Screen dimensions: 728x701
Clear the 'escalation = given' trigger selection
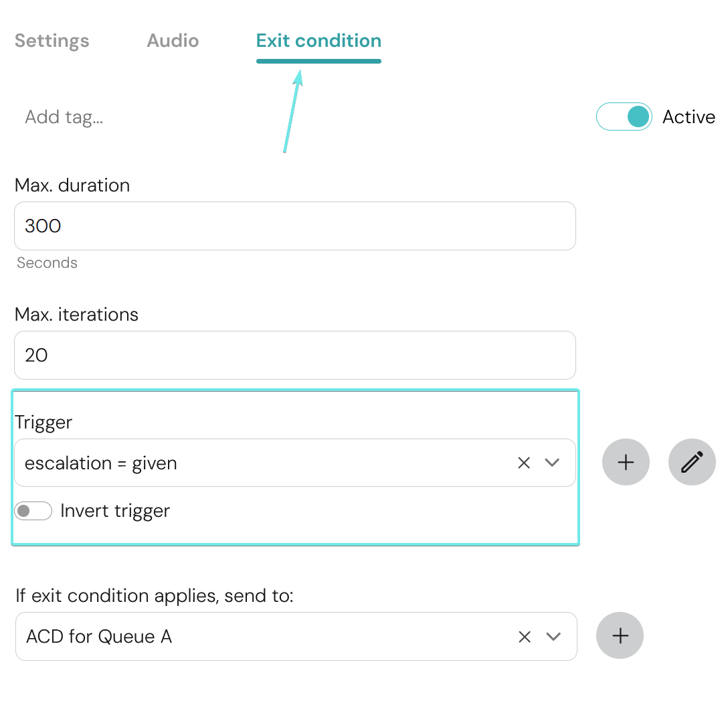click(x=524, y=463)
